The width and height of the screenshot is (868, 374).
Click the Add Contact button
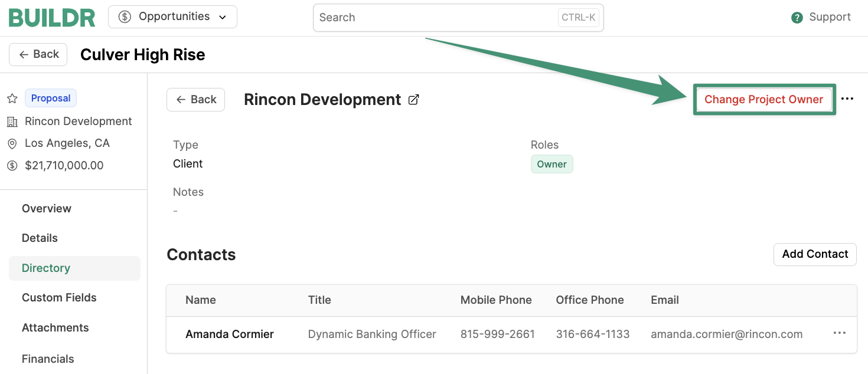point(815,254)
